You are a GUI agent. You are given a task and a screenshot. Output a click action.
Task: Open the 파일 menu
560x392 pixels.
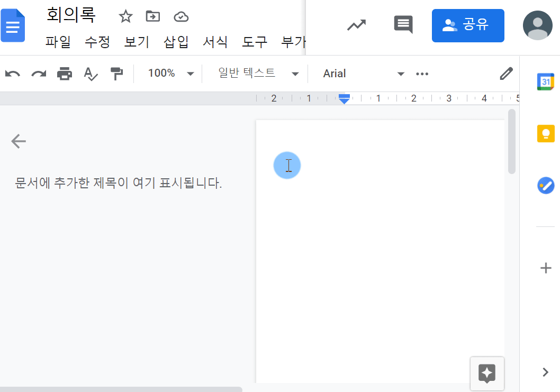pyautogui.click(x=58, y=42)
